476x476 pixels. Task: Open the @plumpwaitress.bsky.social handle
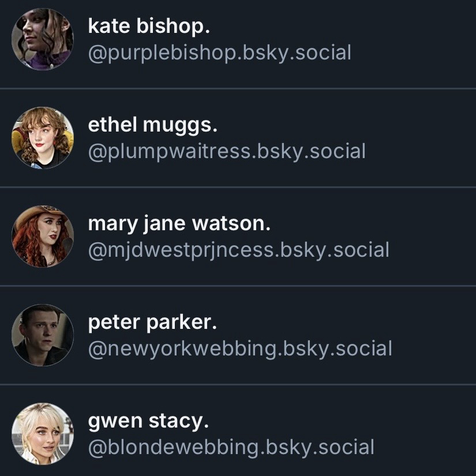click(x=227, y=152)
